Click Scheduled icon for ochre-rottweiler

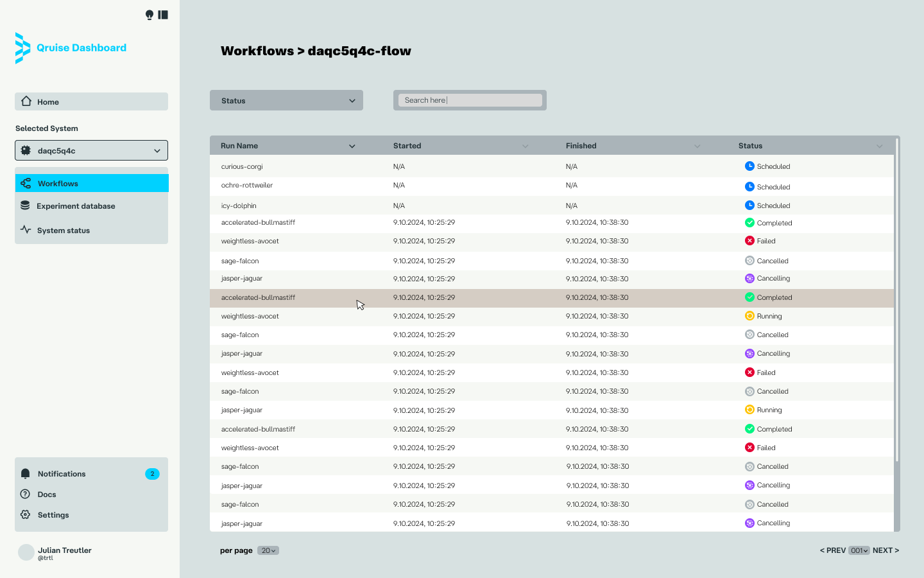click(x=749, y=187)
